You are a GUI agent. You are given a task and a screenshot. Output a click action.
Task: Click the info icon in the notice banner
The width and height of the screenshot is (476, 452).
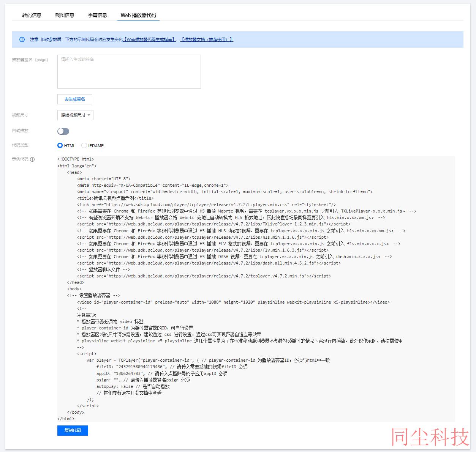pyautogui.click(x=22, y=39)
